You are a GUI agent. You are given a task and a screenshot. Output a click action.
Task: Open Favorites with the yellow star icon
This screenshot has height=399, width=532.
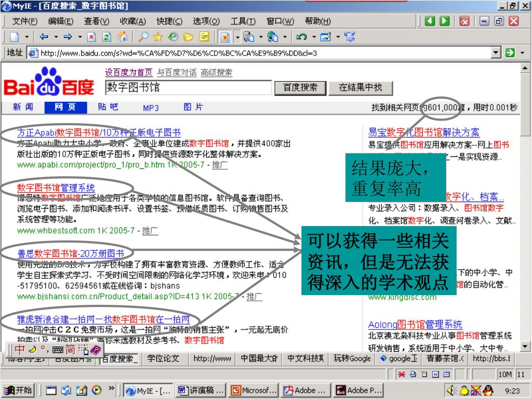(158, 37)
